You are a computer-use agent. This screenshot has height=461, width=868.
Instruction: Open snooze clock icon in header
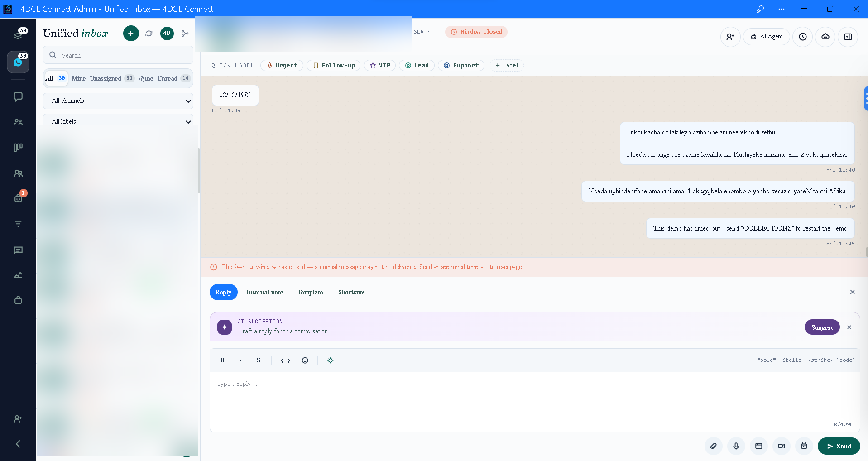click(802, 37)
